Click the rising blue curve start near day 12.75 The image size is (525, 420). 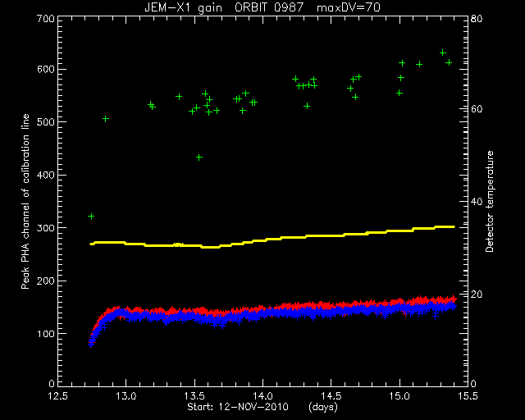pyautogui.click(x=91, y=341)
